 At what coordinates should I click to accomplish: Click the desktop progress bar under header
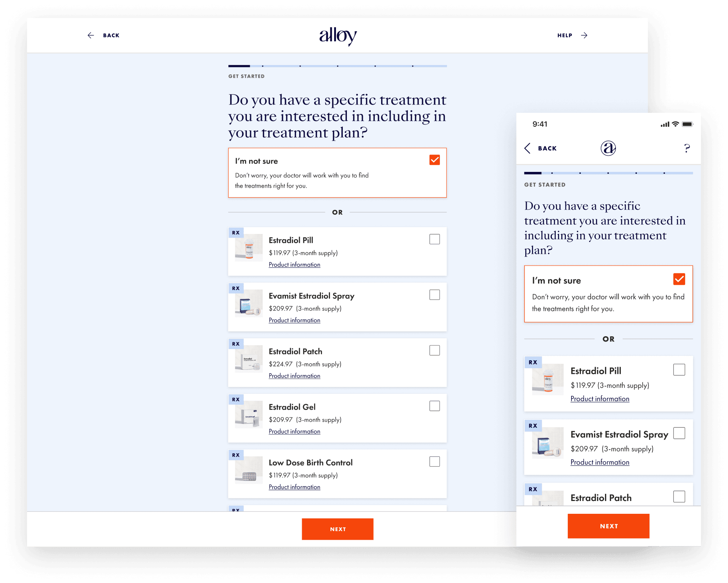click(337, 66)
